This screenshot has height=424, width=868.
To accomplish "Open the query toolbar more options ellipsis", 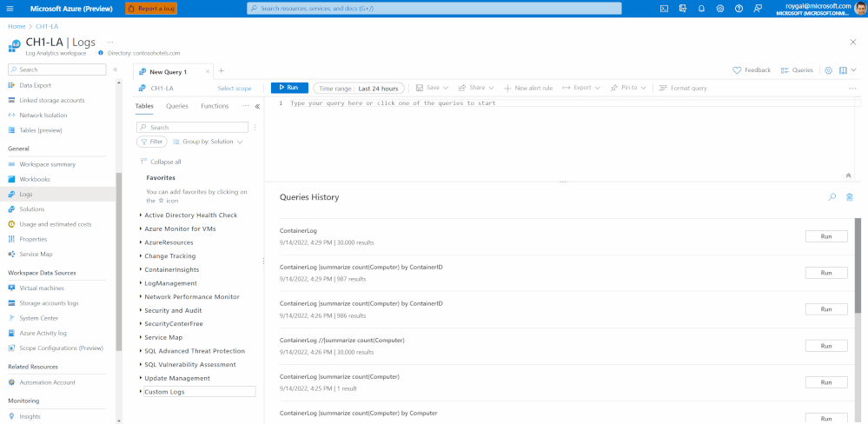I will click(852, 88).
